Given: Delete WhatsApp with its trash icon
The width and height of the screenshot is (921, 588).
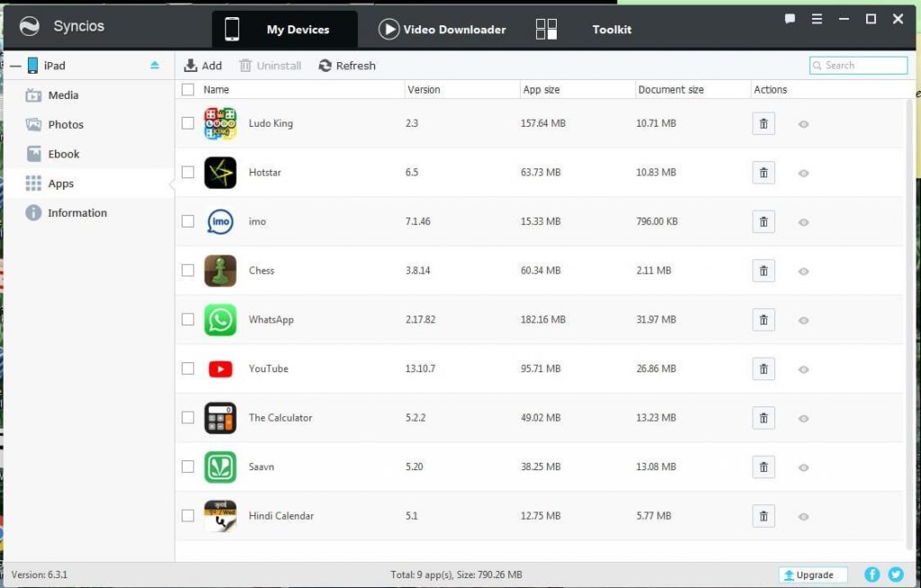Looking at the screenshot, I should (x=764, y=320).
